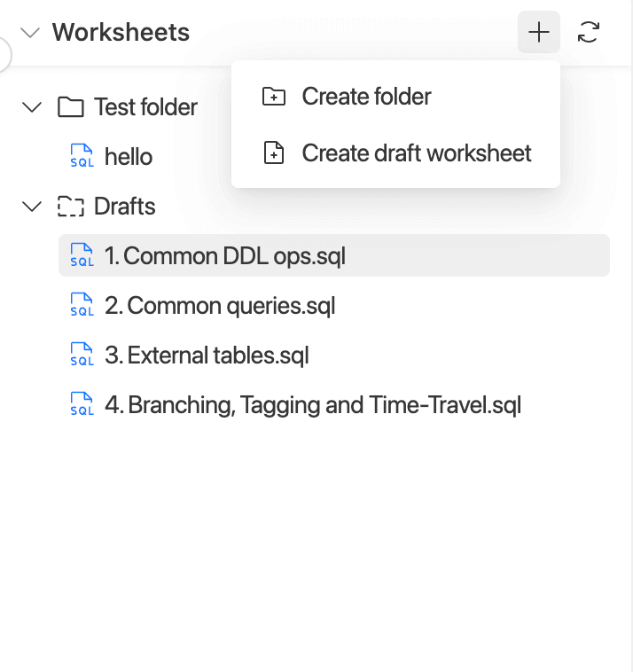The width and height of the screenshot is (633, 672).
Task: Refresh the Worksheets list
Action: [589, 32]
